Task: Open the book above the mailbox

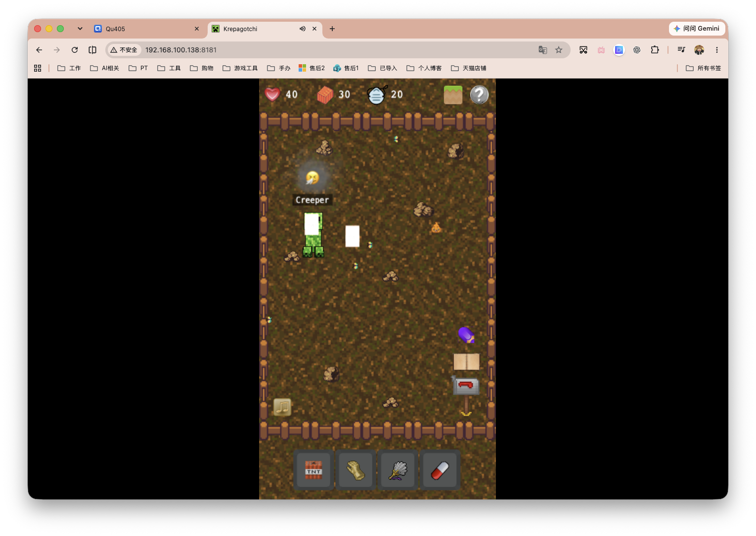Action: tap(466, 362)
